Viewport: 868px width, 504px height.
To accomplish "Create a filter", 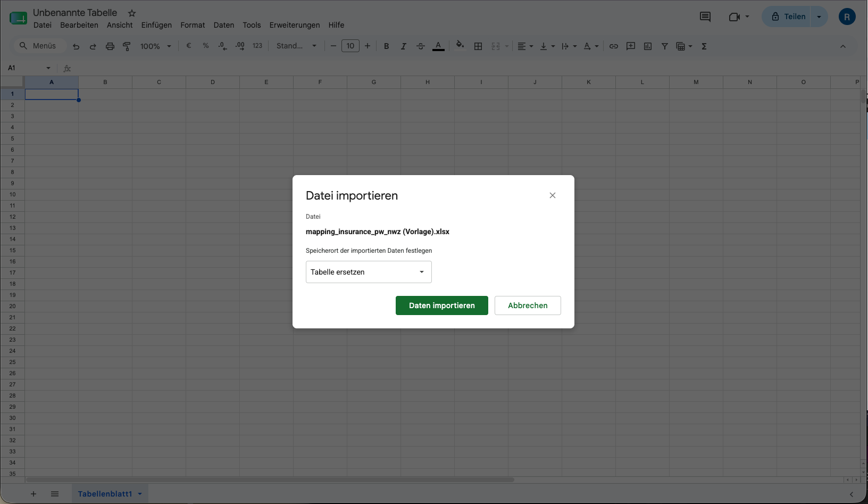I will (665, 46).
